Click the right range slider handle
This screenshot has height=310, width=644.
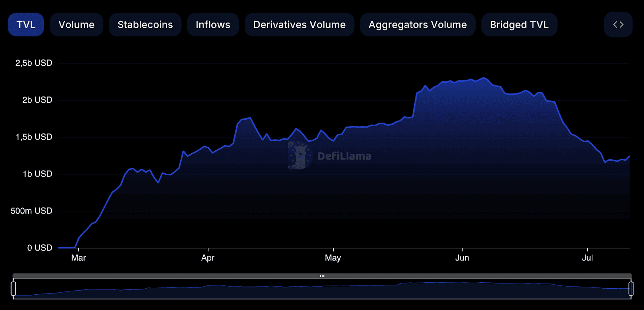(631, 289)
